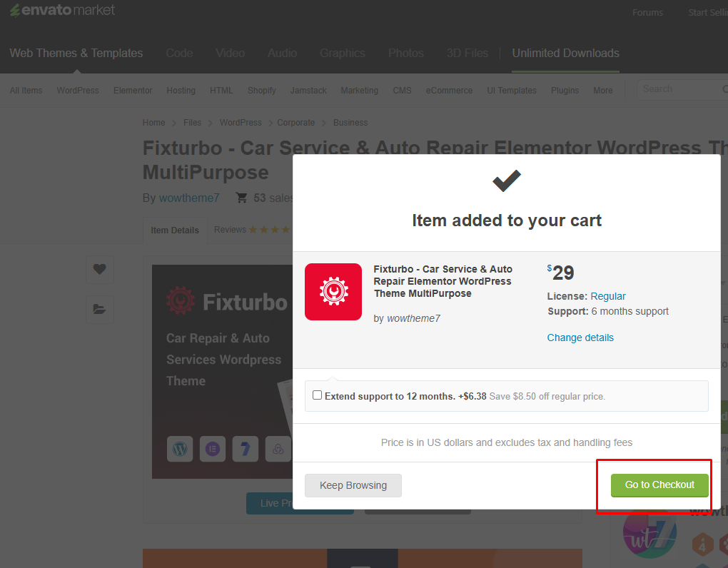Click the Regular license link

[x=608, y=296]
